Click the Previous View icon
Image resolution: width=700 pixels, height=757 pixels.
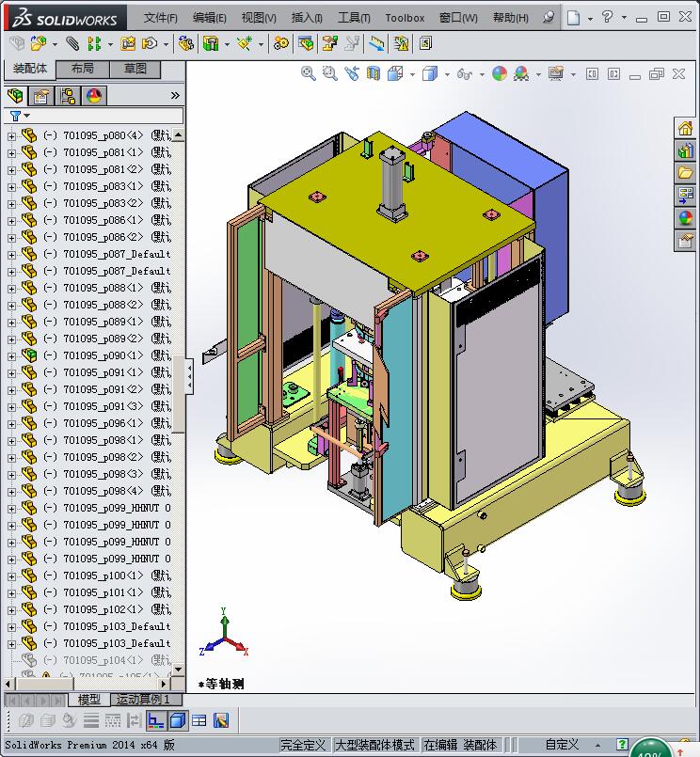coord(352,74)
